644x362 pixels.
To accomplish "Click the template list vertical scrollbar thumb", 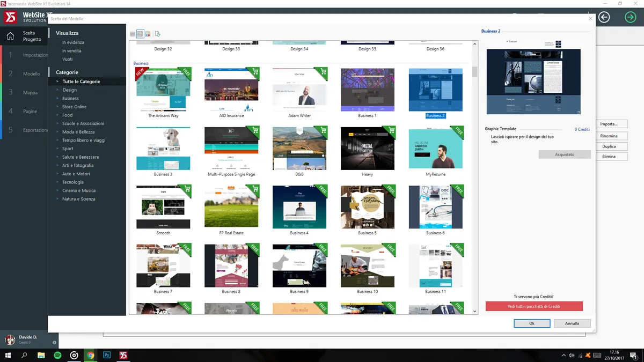I will point(474,72).
